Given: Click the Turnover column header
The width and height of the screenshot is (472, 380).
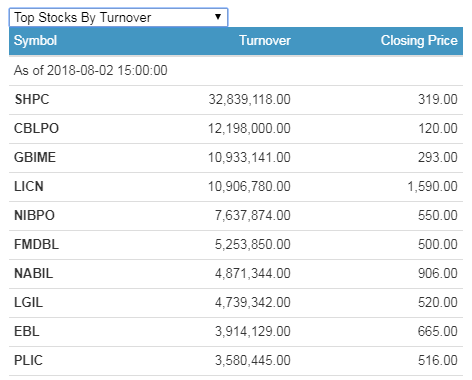Looking at the screenshot, I should pos(265,40).
